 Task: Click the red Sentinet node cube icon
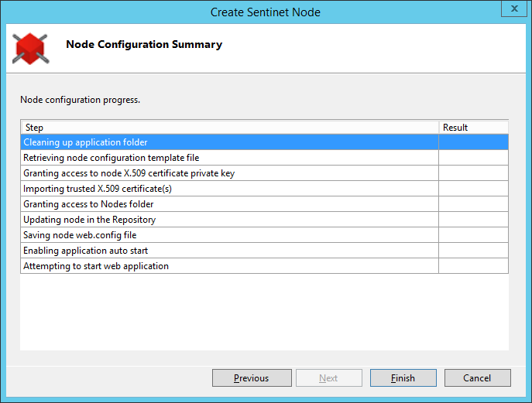pyautogui.click(x=30, y=49)
